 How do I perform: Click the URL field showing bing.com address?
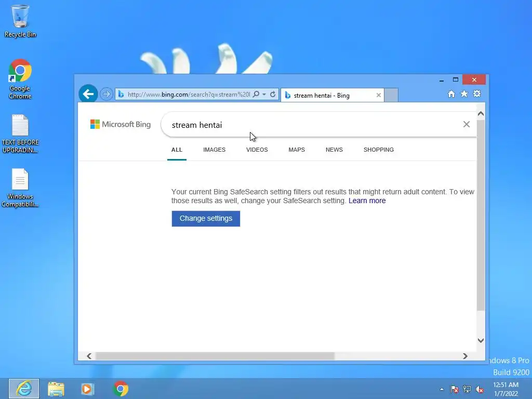188,95
